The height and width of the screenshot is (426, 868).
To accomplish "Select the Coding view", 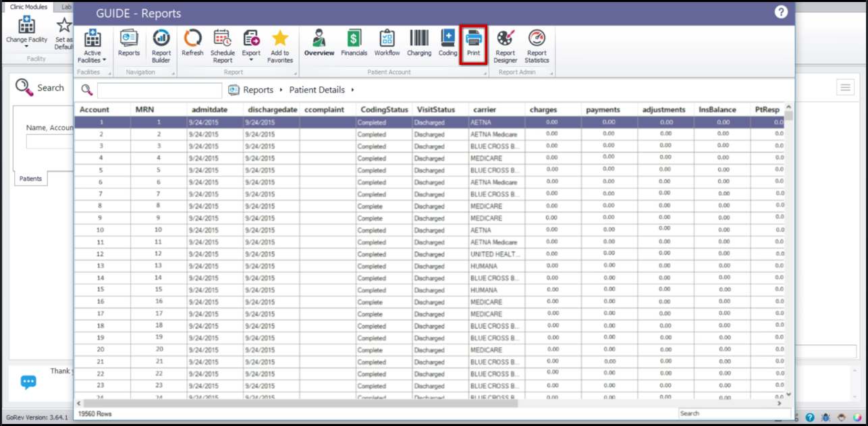I will (x=447, y=43).
